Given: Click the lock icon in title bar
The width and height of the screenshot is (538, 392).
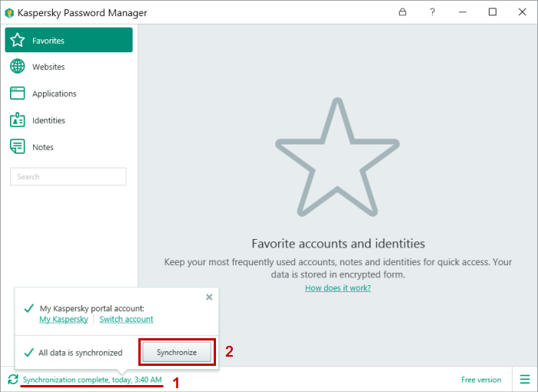Looking at the screenshot, I should [x=403, y=12].
